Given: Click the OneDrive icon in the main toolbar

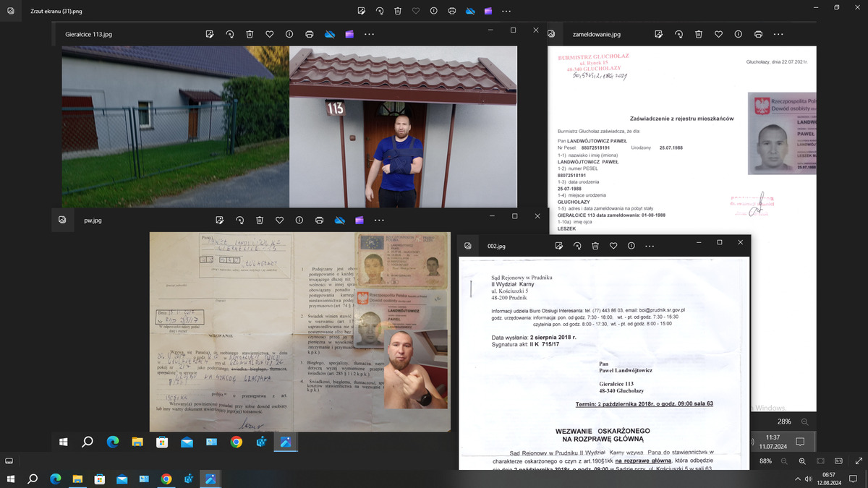Looking at the screenshot, I should (x=470, y=11).
